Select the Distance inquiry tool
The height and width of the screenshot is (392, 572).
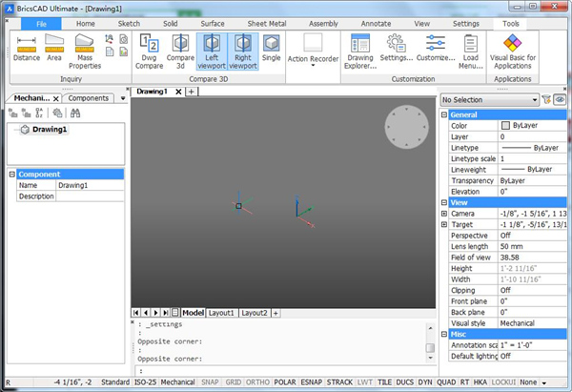coord(27,47)
